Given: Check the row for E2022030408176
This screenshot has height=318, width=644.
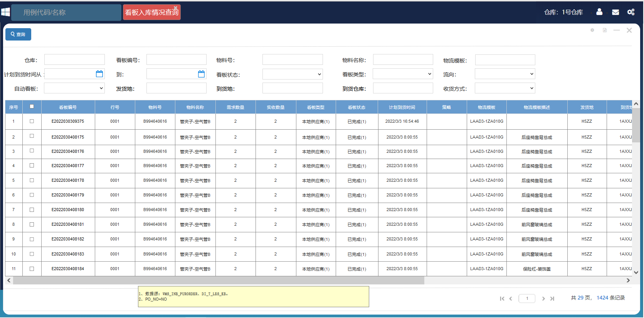Looking at the screenshot, I should click(x=32, y=151).
